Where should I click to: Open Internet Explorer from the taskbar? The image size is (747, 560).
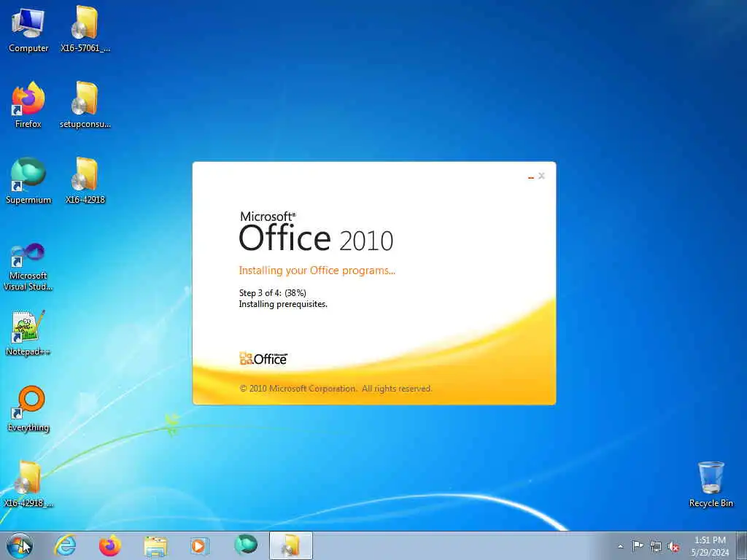pyautogui.click(x=65, y=545)
